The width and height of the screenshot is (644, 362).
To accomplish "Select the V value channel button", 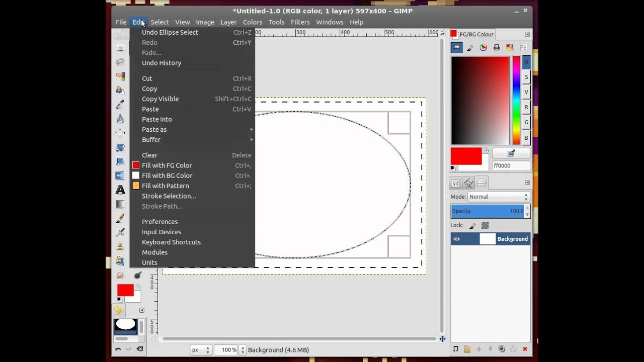I will pyautogui.click(x=526, y=92).
